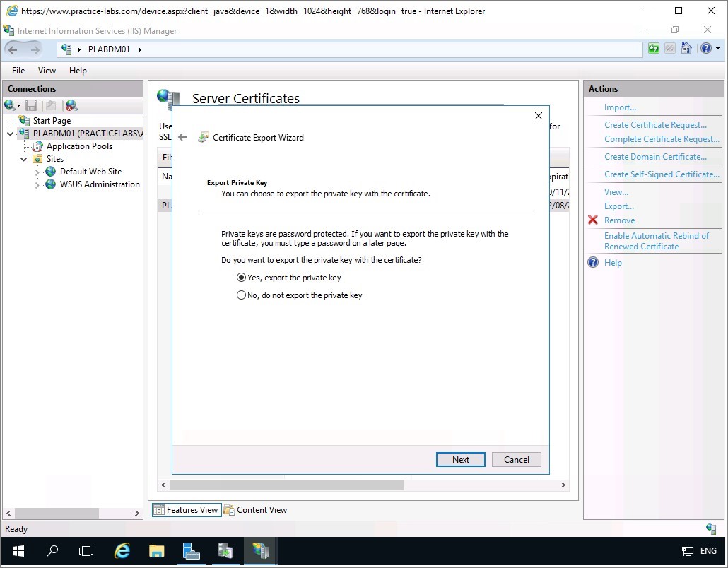
Task: Click the Next button in the wizard
Action: tap(460, 459)
